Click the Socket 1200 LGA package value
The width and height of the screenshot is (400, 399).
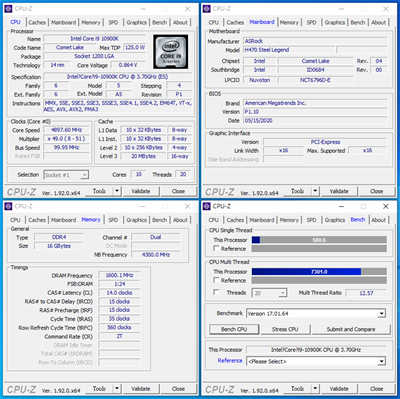pos(94,56)
